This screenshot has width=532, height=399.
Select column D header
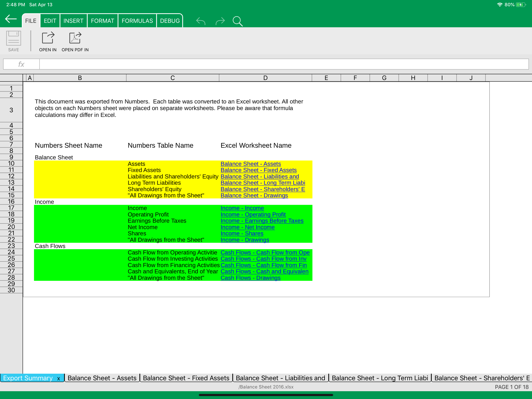pyautogui.click(x=266, y=78)
